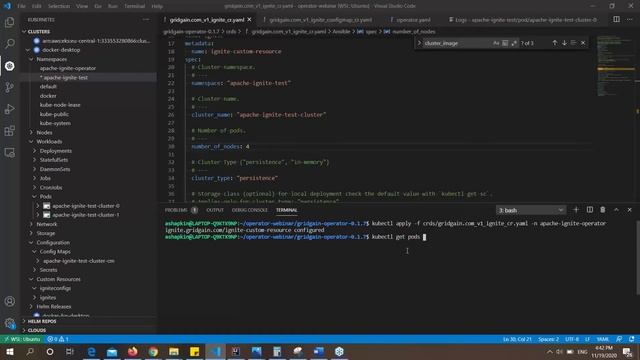
Task: Close the terminal panel
Action: point(629,210)
